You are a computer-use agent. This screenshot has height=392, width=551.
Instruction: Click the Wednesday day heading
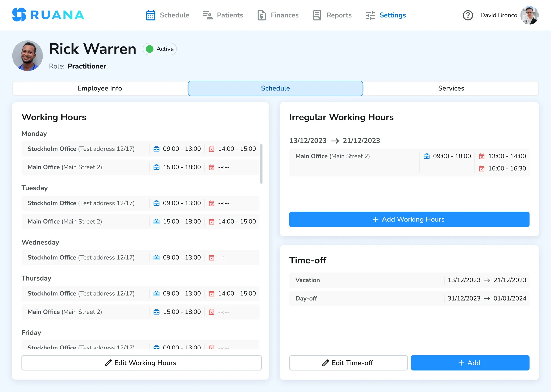click(x=40, y=242)
